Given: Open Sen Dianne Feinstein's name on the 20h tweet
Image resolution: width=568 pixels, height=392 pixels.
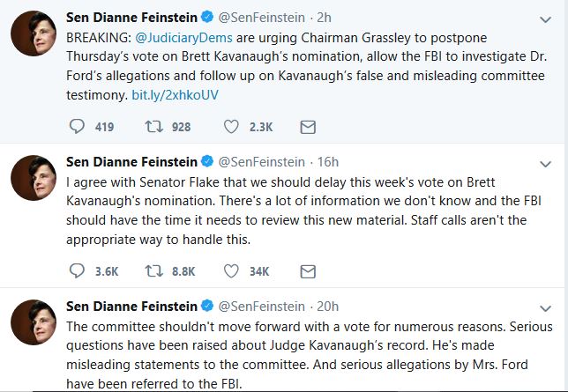Looking at the screenshot, I should tap(132, 307).
